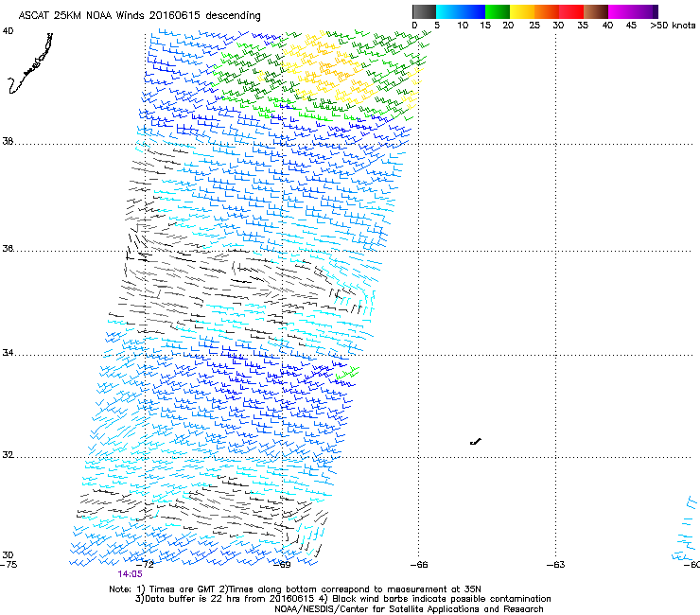Click the latitude label '40'
The height and width of the screenshot is (615, 700).
[8, 31]
